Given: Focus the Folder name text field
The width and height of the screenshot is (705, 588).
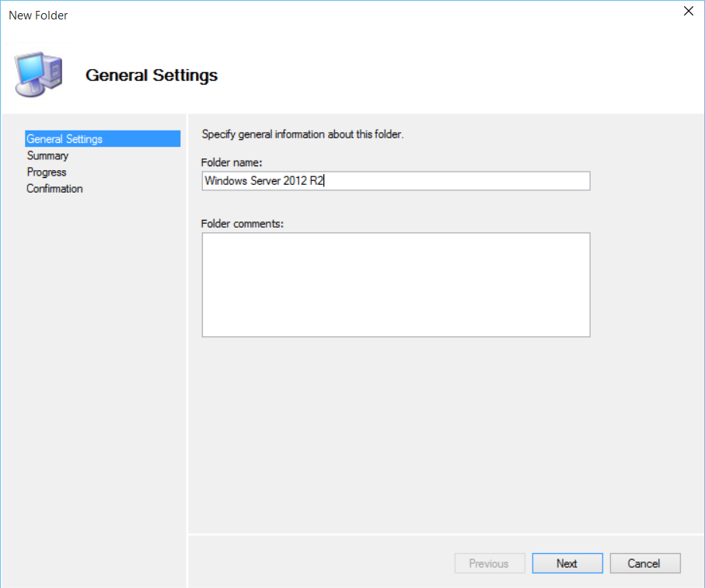Looking at the screenshot, I should (396, 181).
